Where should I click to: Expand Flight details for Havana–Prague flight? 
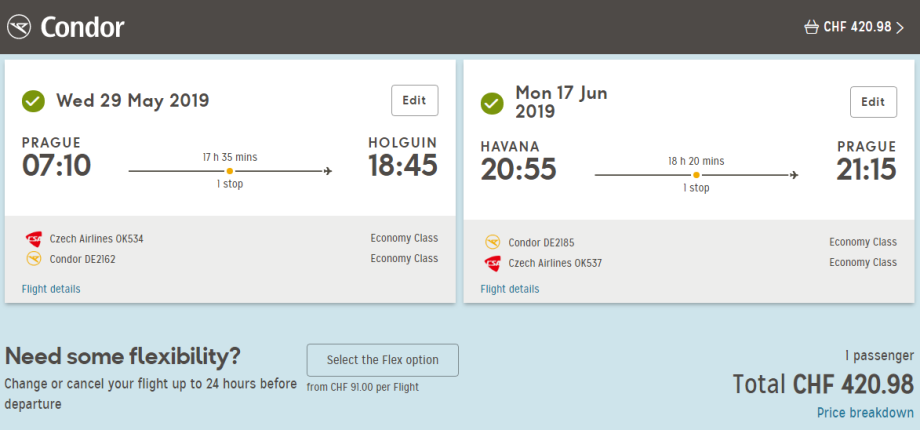[510, 289]
